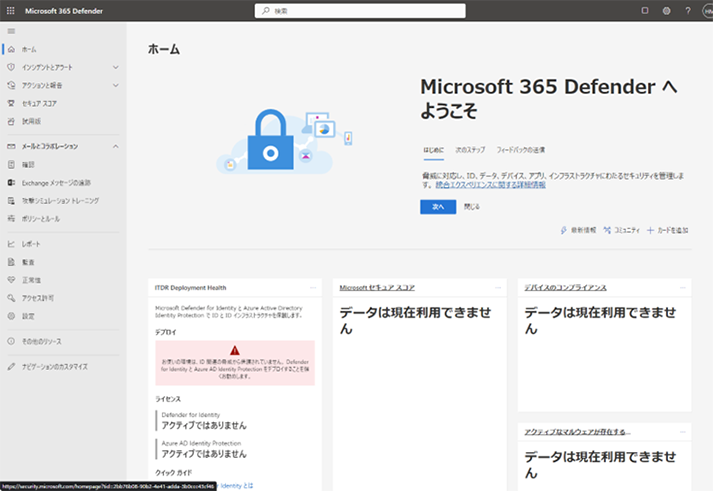Image resolution: width=713 pixels, height=491 pixels.
Task: Click the アクションと報告 history icon
Action: click(11, 85)
